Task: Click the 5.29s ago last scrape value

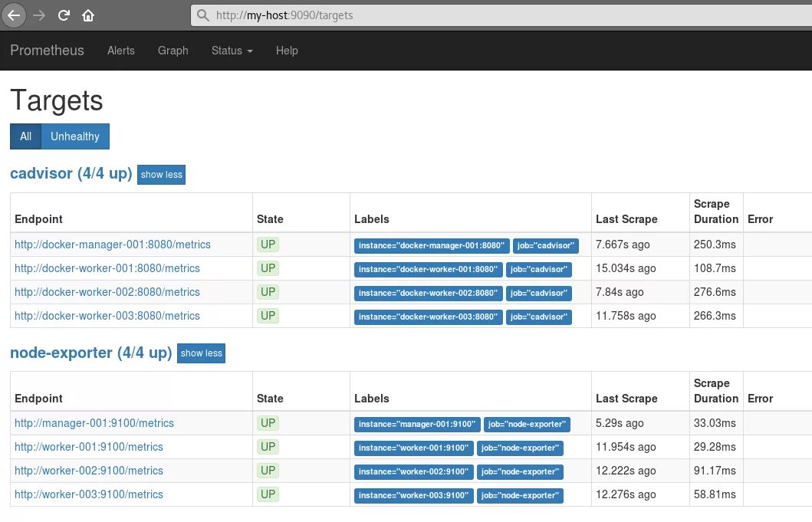Action: 620,423
